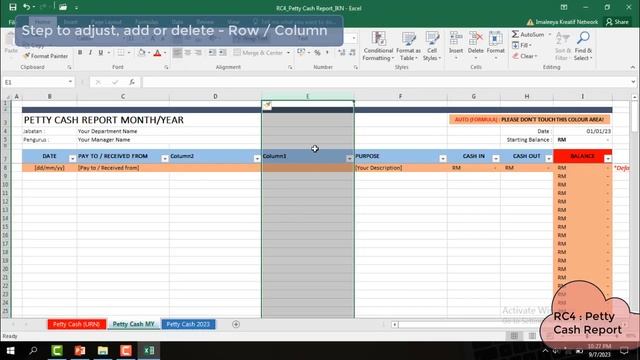Image resolution: width=640 pixels, height=360 pixels.
Task: Increase the indent
Action: (x=222, y=53)
